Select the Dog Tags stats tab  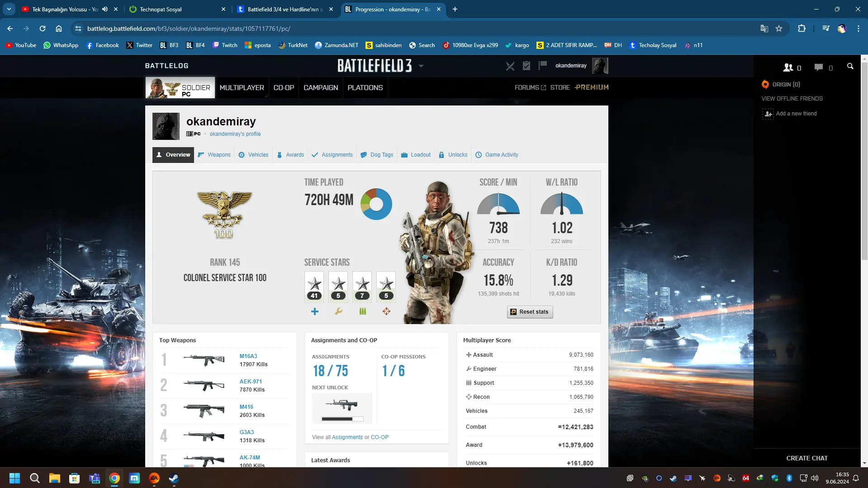377,155
